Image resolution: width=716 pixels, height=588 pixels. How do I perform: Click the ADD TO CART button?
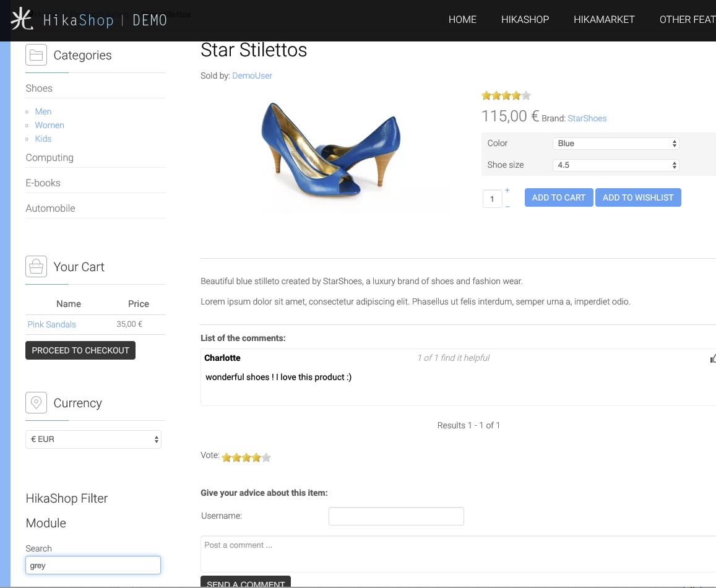558,197
